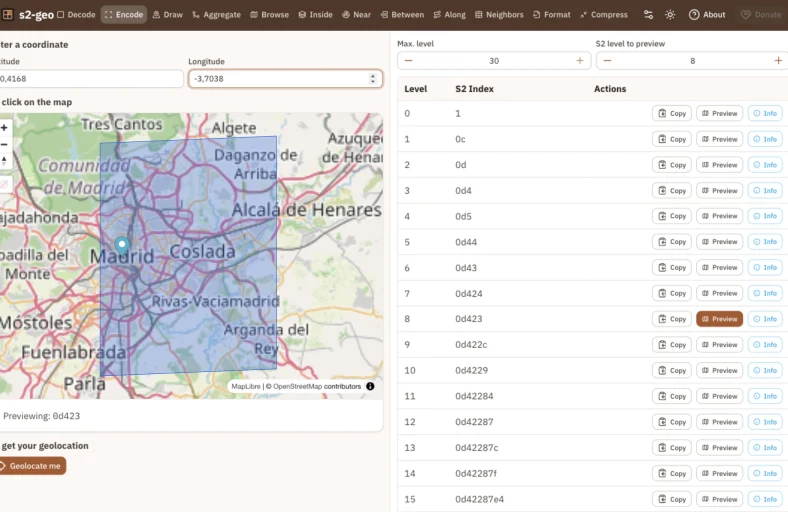Preview the level 13 cell 0d42287c
The height and width of the screenshot is (512, 788).
click(x=719, y=448)
